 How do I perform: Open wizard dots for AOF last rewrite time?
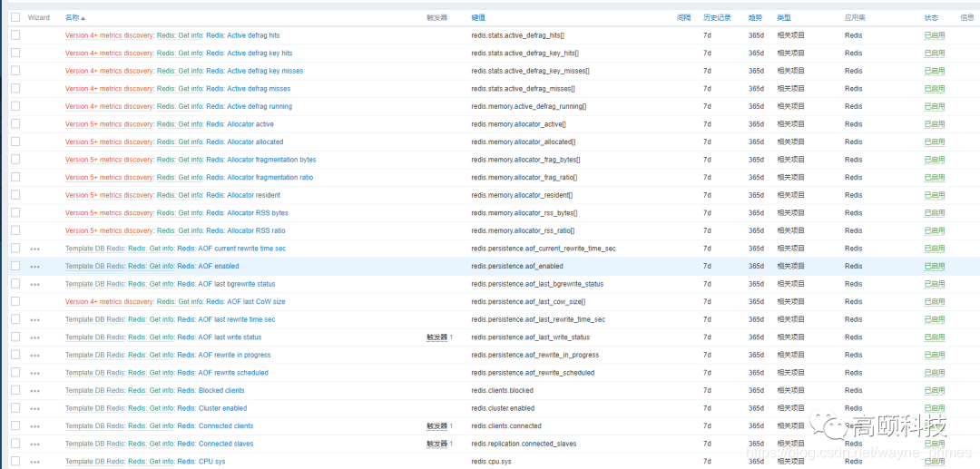tap(35, 320)
